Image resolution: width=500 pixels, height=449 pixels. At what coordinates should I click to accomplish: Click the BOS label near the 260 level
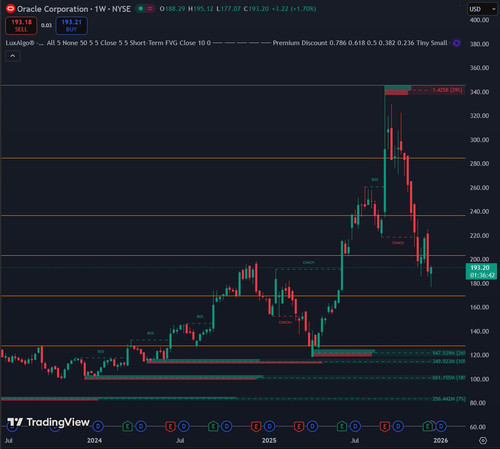coord(375,180)
